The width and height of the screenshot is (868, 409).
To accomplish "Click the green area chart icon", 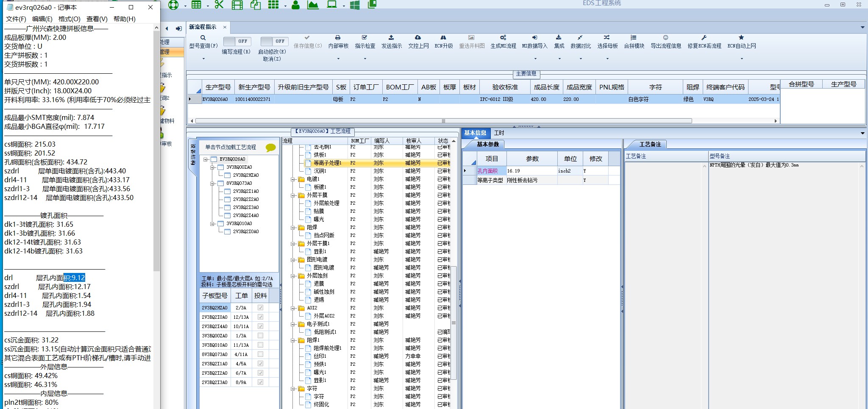I will pos(313,5).
